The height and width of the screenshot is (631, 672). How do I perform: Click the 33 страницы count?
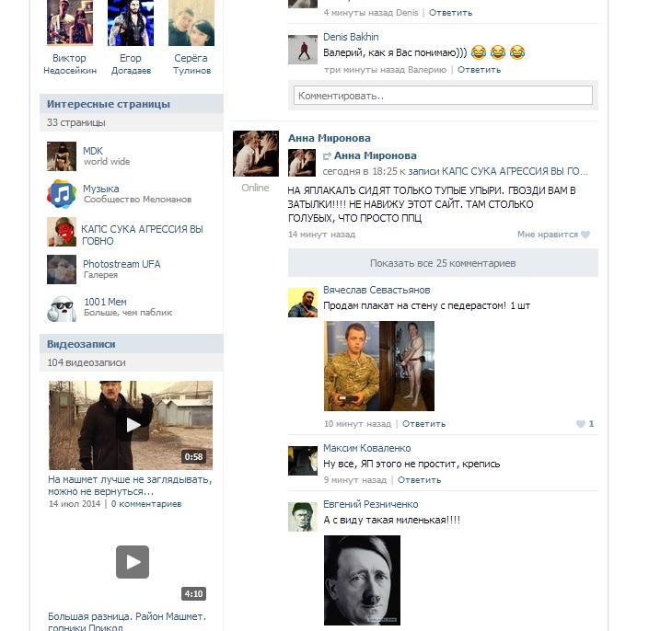pos(76,122)
